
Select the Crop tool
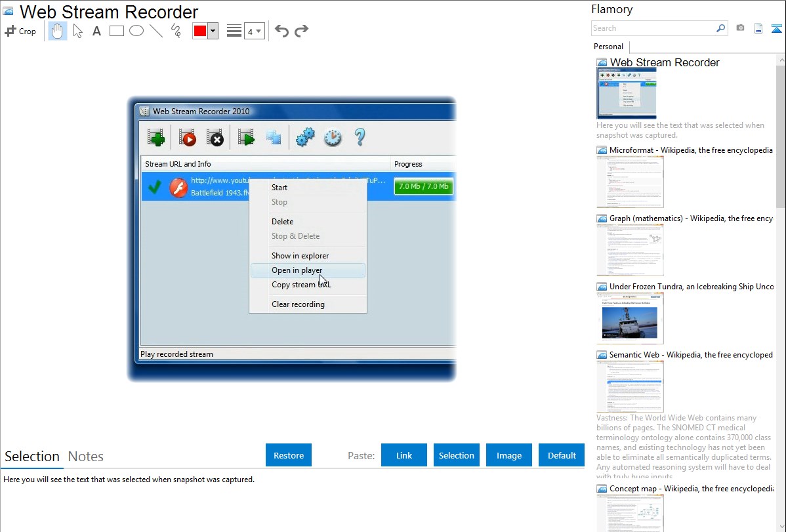coord(20,31)
